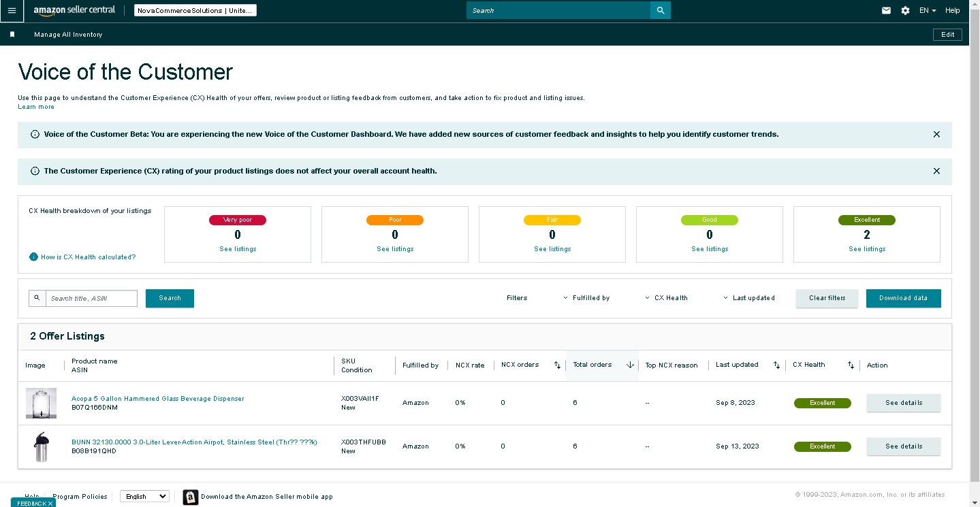Click the red Very poor badge
Viewport: 980px width, 507px height.
(x=238, y=220)
